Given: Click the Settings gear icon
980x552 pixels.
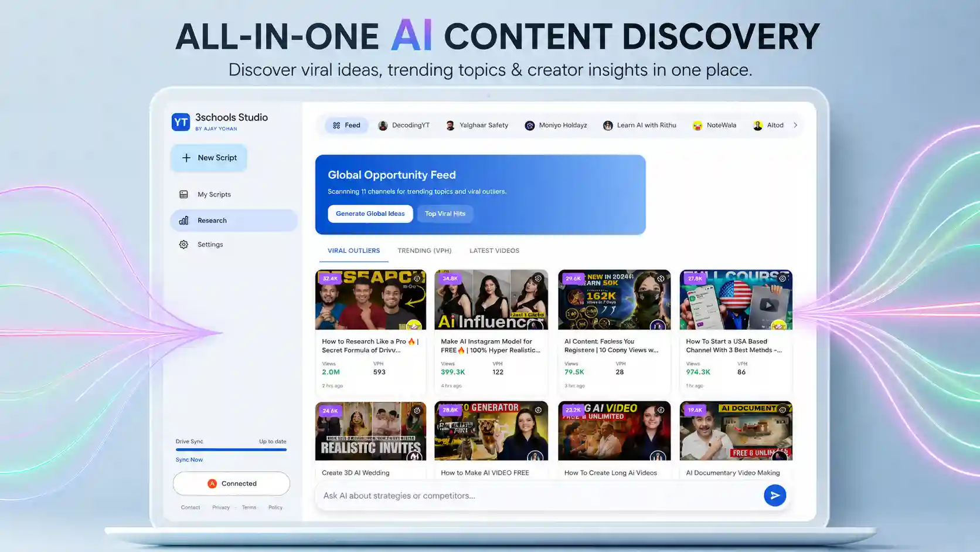Looking at the screenshot, I should click(x=183, y=245).
